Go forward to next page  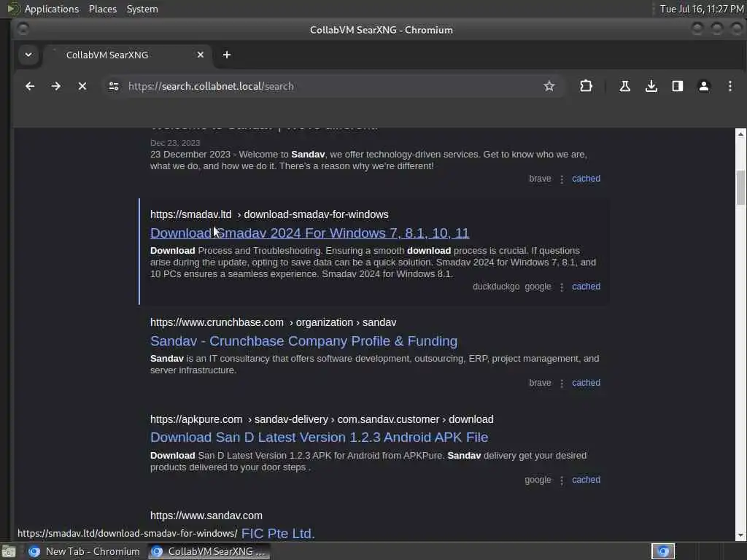[x=55, y=86]
